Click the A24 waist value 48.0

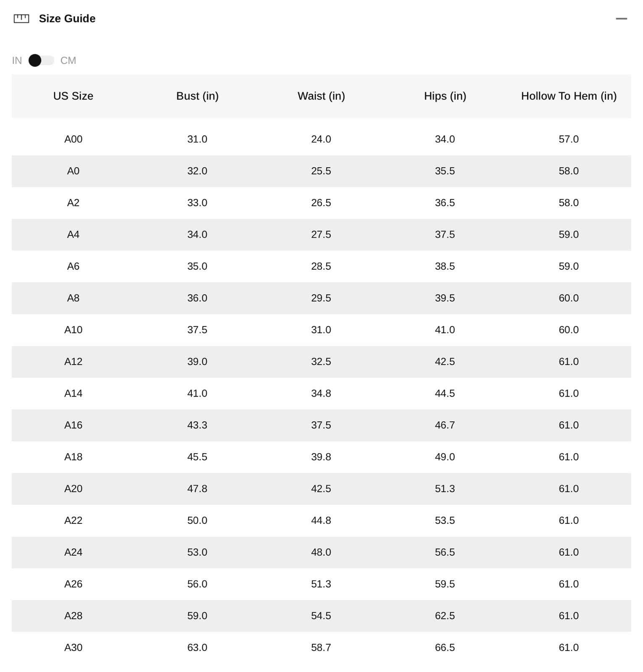coord(321,552)
